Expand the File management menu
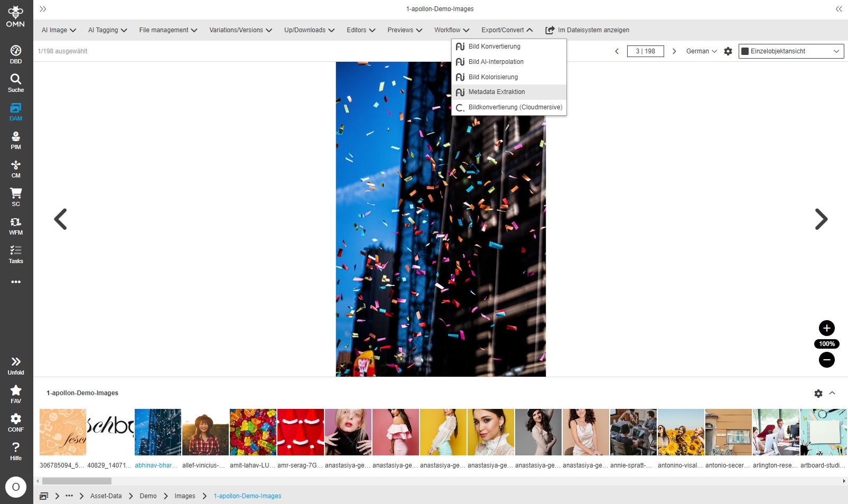The height and width of the screenshot is (504, 848). coord(168,30)
